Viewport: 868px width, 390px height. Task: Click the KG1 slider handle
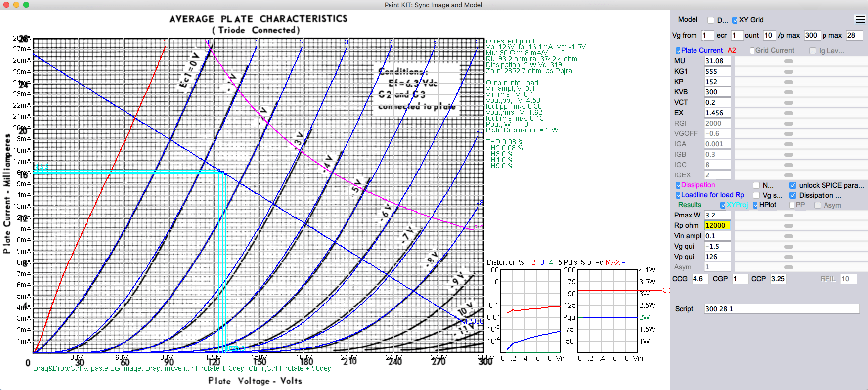tap(789, 72)
